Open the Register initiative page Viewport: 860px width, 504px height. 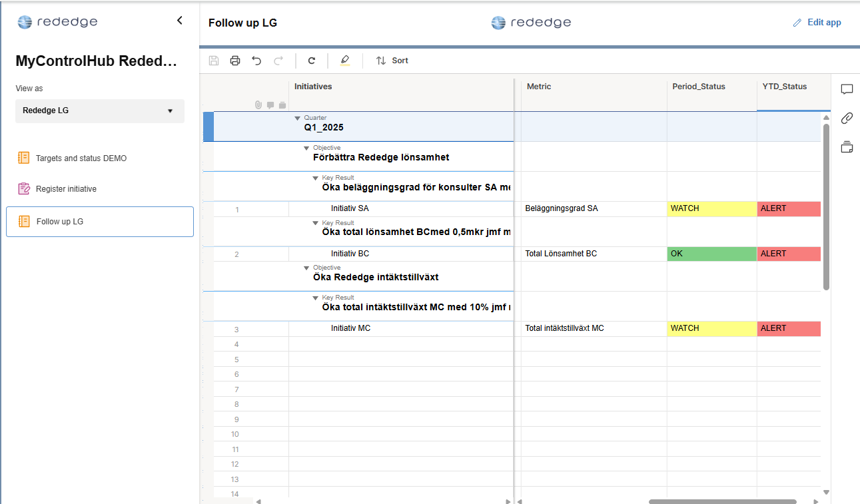click(66, 189)
